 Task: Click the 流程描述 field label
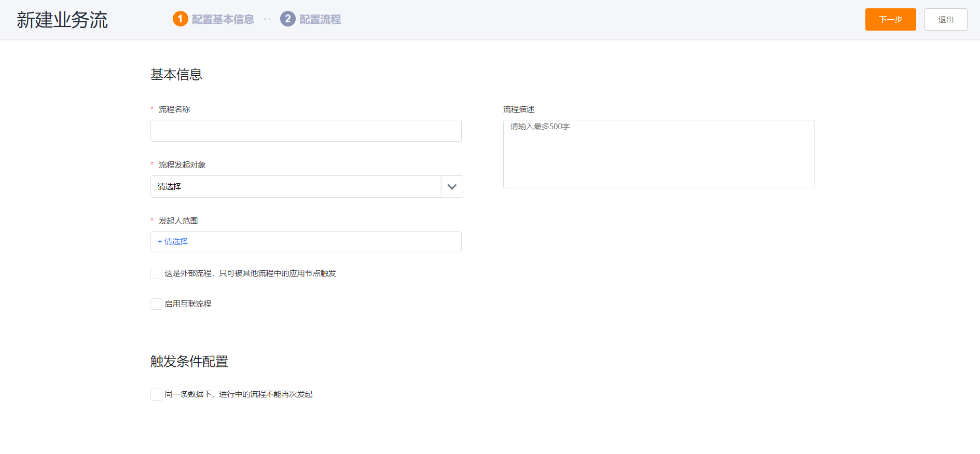pyautogui.click(x=519, y=109)
